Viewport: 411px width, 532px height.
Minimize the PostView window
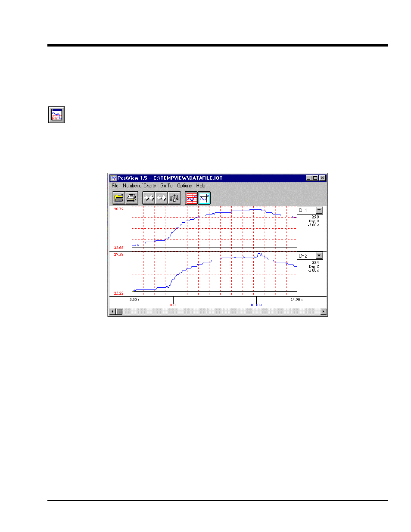point(308,178)
